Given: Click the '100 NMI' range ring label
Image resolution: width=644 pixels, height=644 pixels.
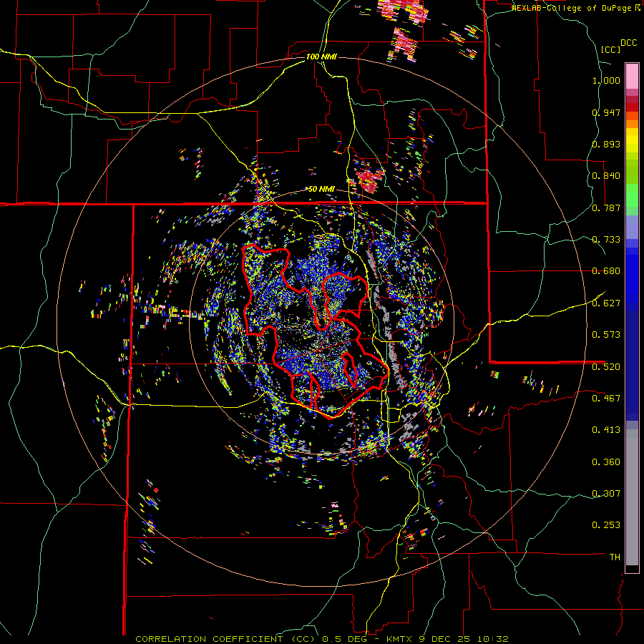Looking at the screenshot, I should 321,57.
